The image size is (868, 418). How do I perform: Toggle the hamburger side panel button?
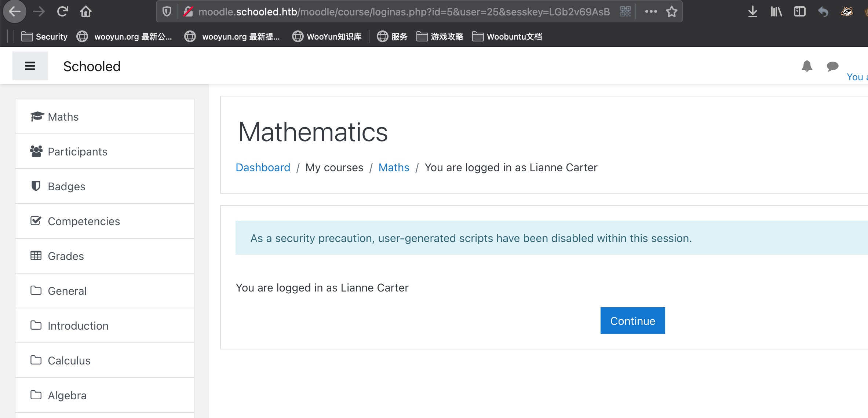[30, 66]
